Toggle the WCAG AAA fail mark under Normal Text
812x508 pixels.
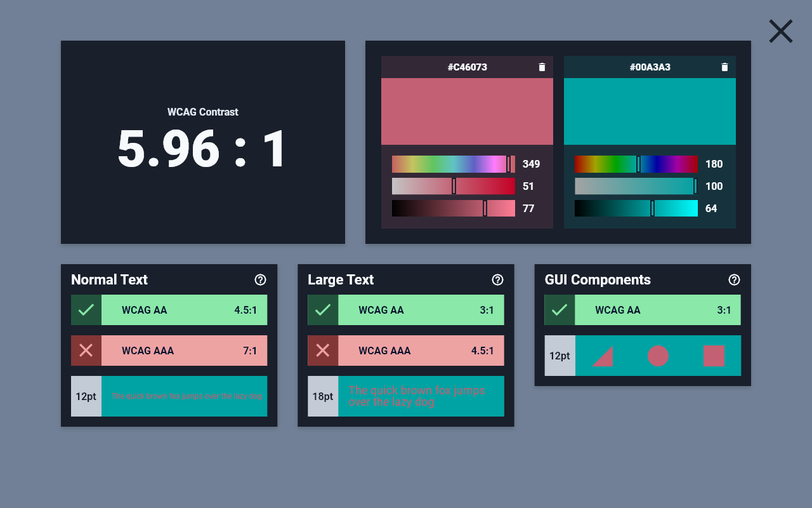pyautogui.click(x=86, y=350)
